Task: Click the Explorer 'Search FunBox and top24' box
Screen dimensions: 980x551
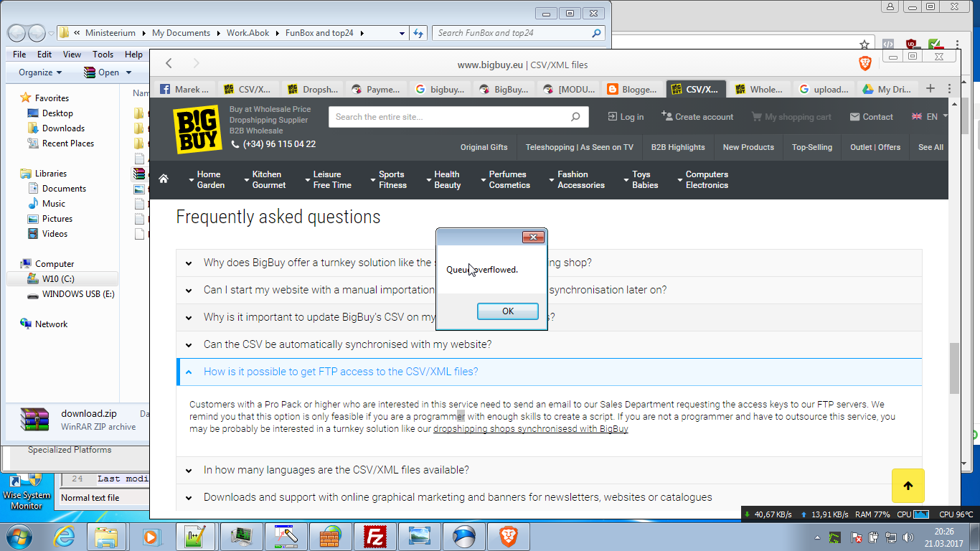Action: [518, 33]
